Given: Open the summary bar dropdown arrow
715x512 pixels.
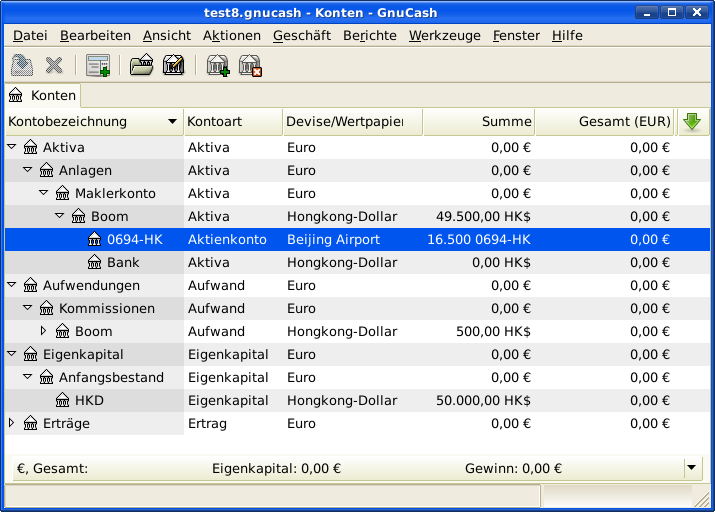Looking at the screenshot, I should pyautogui.click(x=692, y=467).
